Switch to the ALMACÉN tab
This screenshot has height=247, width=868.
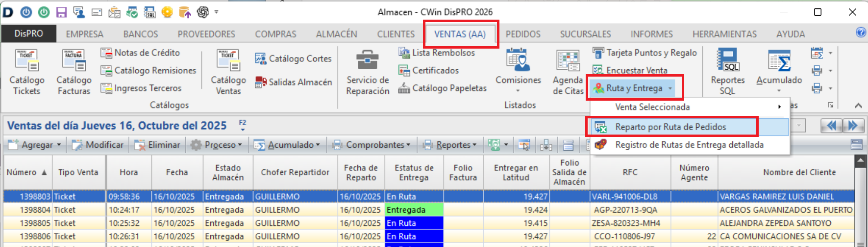point(336,34)
